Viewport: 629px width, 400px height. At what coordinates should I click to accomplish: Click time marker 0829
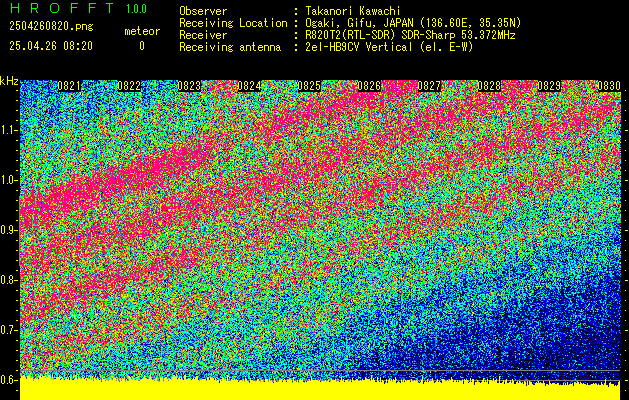click(549, 86)
